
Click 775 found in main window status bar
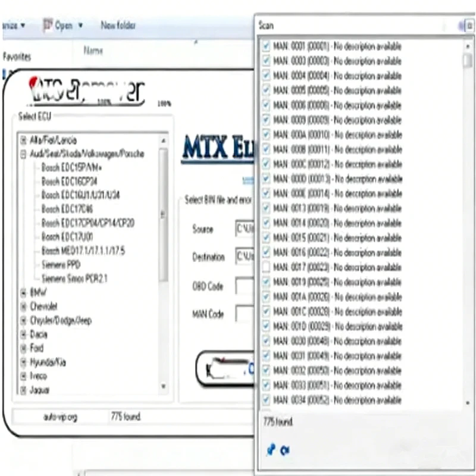(126, 416)
